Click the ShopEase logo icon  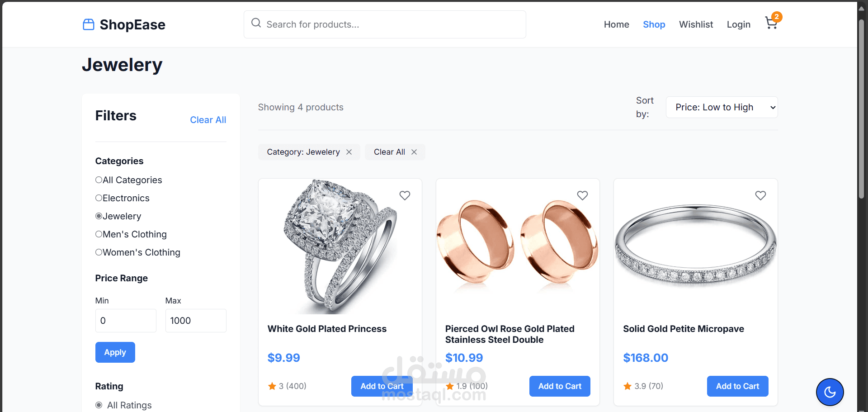89,24
